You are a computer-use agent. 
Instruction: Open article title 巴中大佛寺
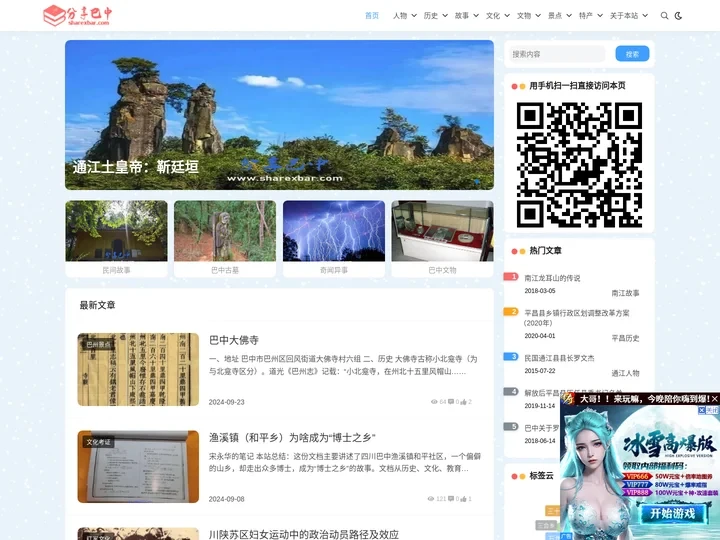tap(234, 340)
